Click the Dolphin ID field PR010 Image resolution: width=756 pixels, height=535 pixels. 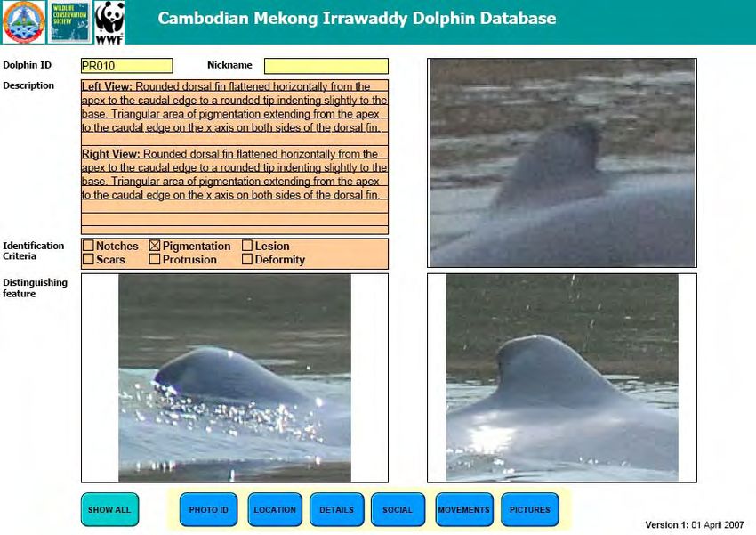[x=126, y=66]
